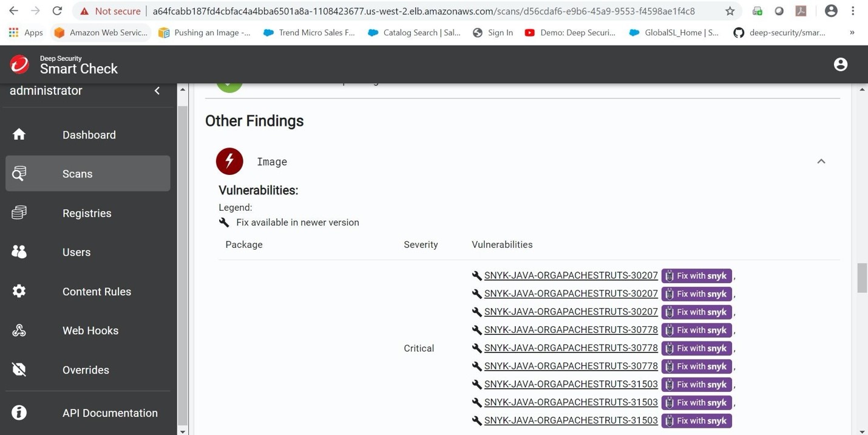Open the GlobalSL_Home bookmark
This screenshot has height=435, width=868.
coord(674,33)
